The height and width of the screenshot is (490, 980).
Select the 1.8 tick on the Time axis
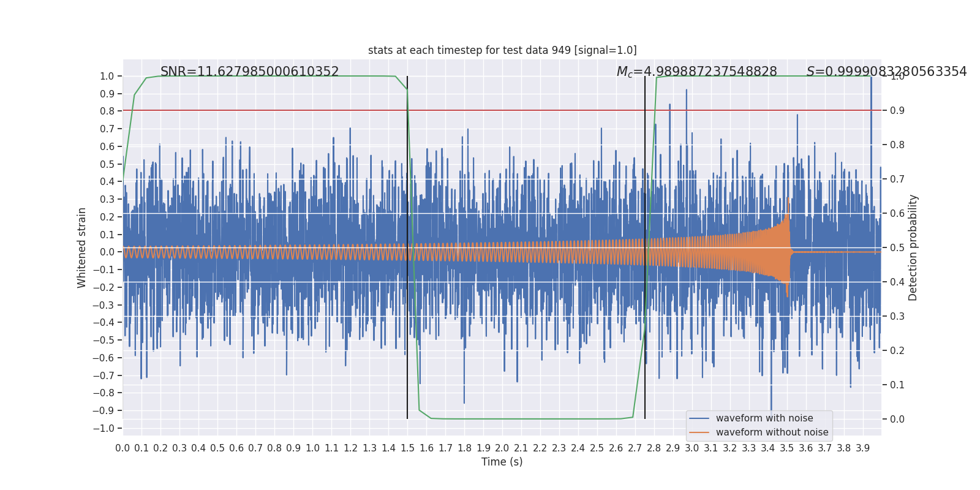click(464, 448)
